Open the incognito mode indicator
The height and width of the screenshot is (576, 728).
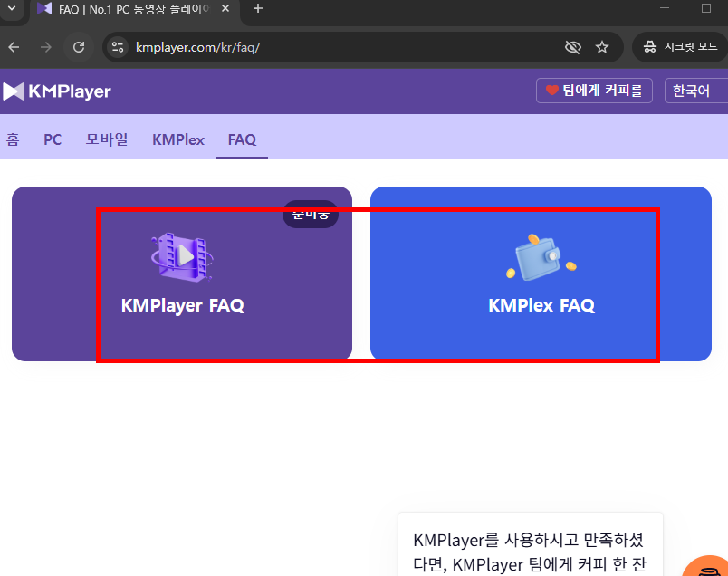point(680,47)
